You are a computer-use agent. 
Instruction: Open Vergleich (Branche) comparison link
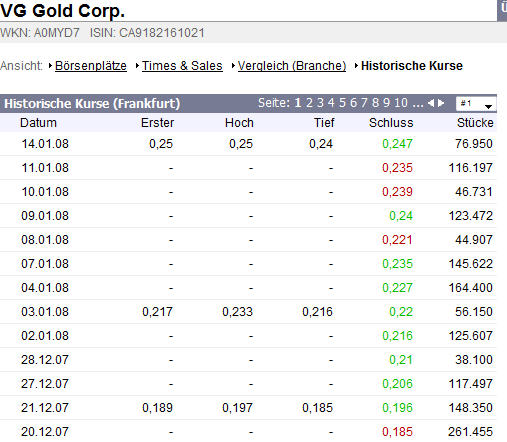tap(292, 66)
